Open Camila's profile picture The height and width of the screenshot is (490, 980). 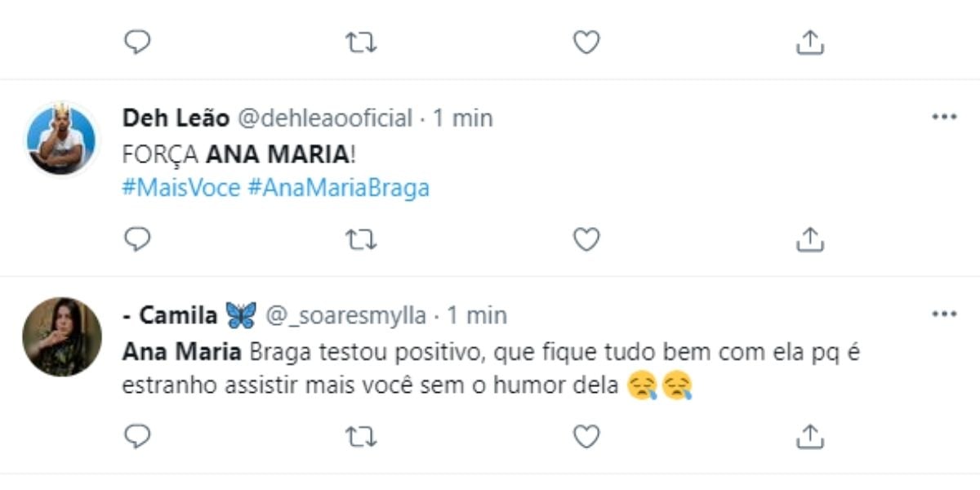[x=62, y=336]
